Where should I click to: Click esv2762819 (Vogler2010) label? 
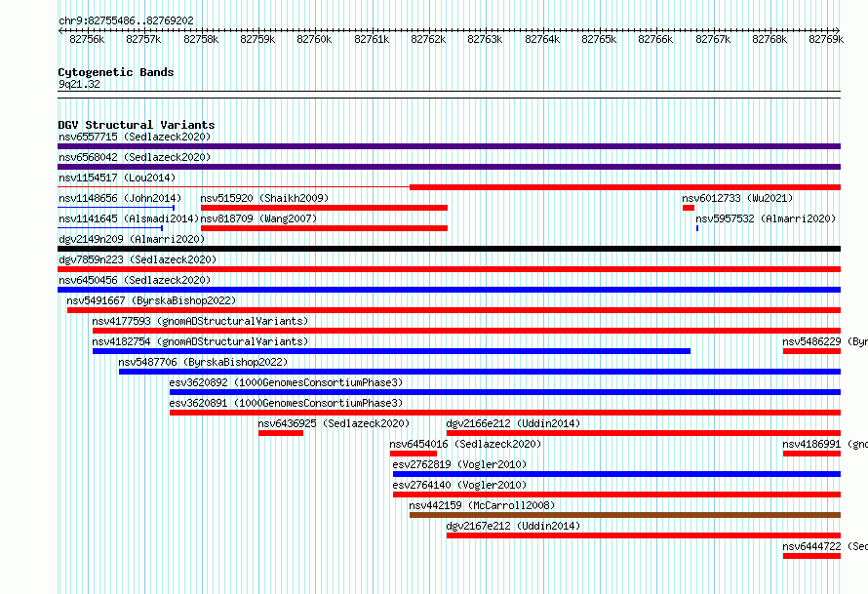459,464
